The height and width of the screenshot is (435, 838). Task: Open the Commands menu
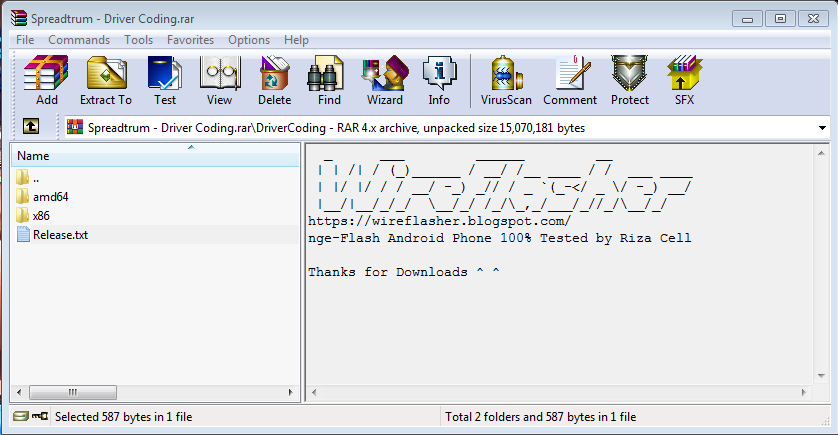pyautogui.click(x=79, y=40)
